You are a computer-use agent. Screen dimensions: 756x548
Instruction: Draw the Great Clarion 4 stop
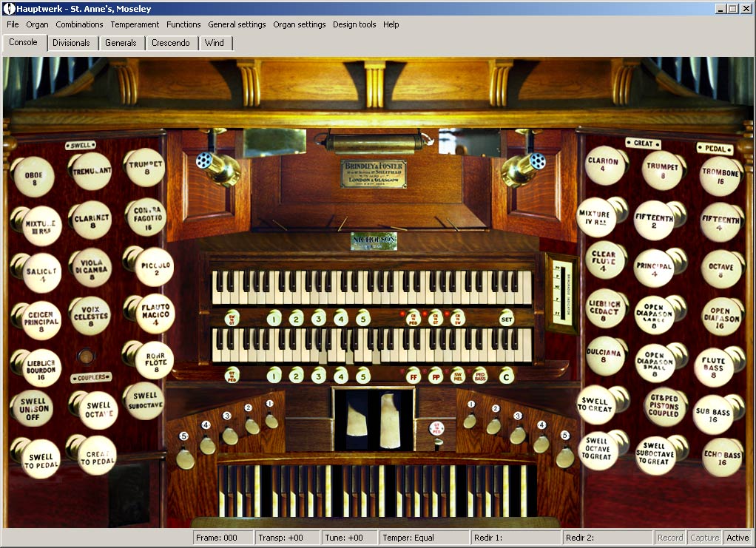pyautogui.click(x=605, y=166)
